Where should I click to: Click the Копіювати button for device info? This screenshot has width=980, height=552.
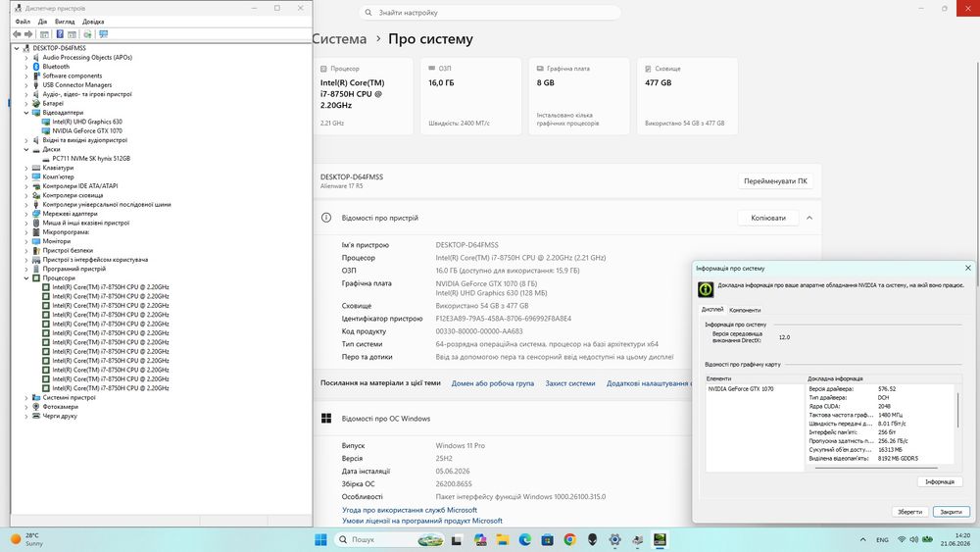(x=768, y=218)
